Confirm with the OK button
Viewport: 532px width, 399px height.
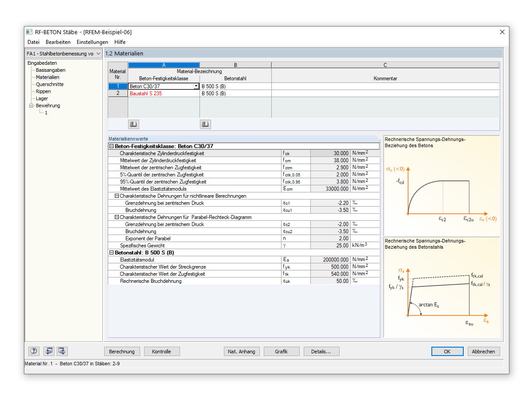point(447,351)
